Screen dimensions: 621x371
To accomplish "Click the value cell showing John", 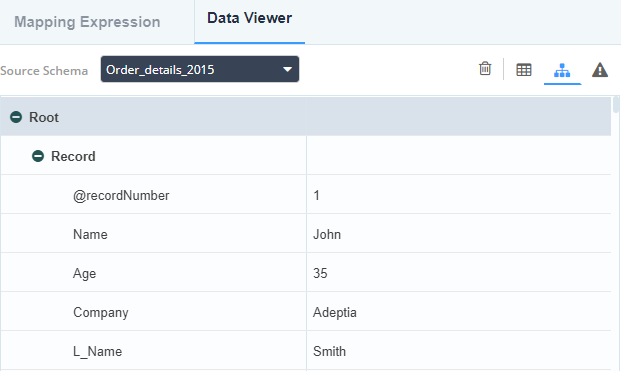I will point(459,234).
